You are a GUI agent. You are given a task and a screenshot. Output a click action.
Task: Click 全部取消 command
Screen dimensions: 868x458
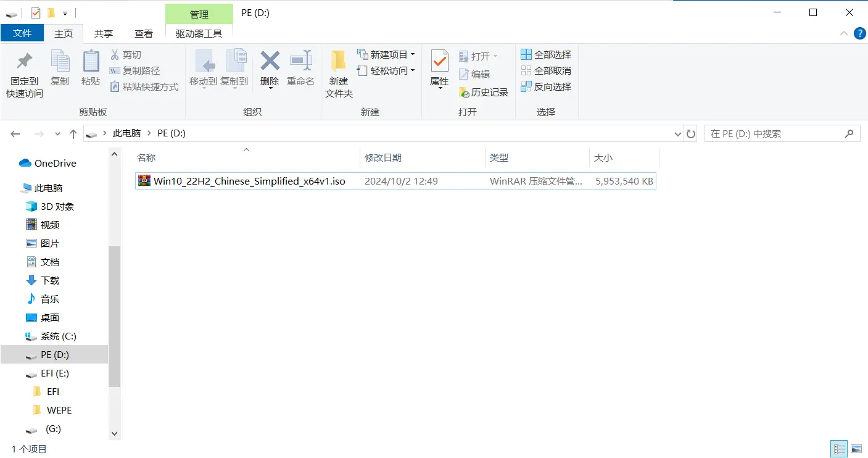[546, 70]
